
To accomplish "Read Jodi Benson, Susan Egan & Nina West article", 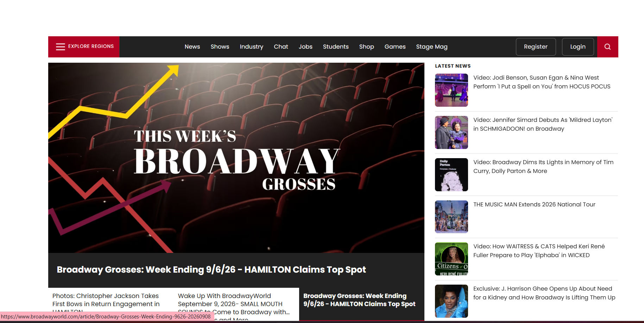I will coord(542,82).
